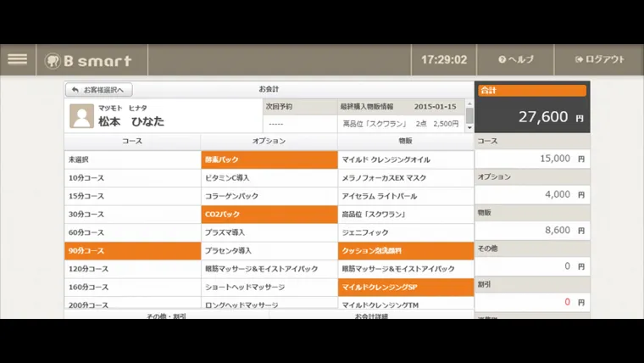Click the product amount 8,600 円 field
This screenshot has width=644, height=363.
click(x=532, y=230)
